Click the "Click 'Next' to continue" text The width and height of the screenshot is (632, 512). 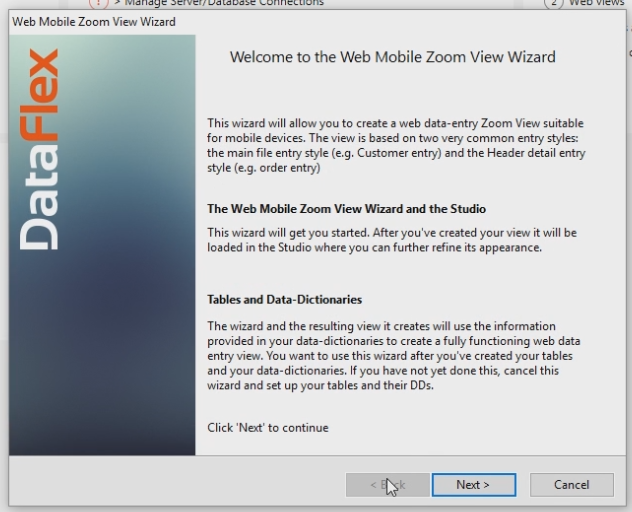(x=267, y=428)
